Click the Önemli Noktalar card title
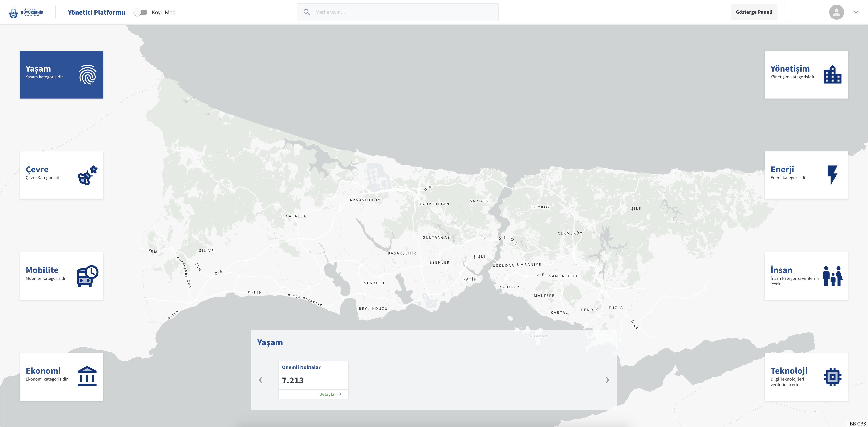This screenshot has width=868, height=427. [x=301, y=367]
